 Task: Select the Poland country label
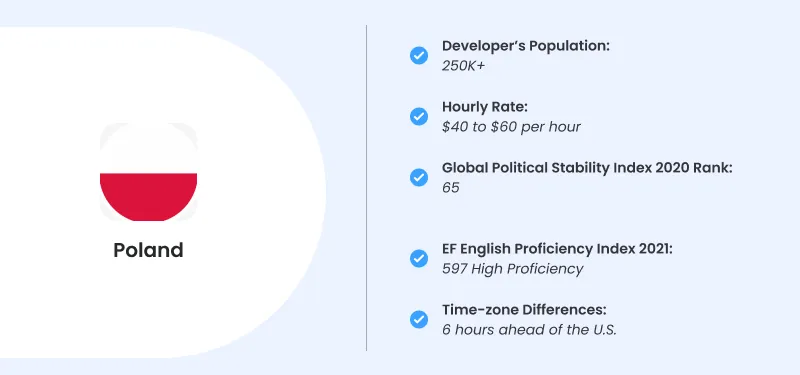pyautogui.click(x=148, y=250)
